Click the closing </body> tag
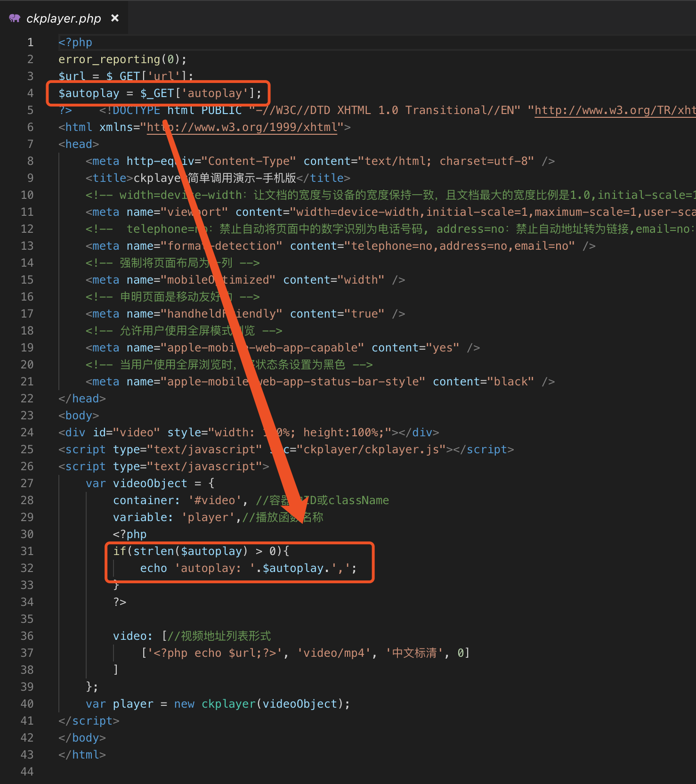This screenshot has width=696, height=784. 82,738
